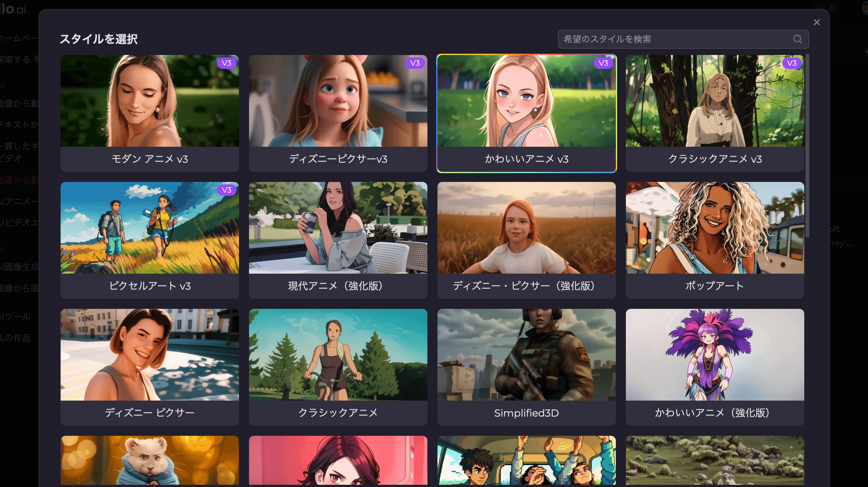868x487 pixels.
Task: Pick the ポップアート style card
Action: tap(715, 240)
